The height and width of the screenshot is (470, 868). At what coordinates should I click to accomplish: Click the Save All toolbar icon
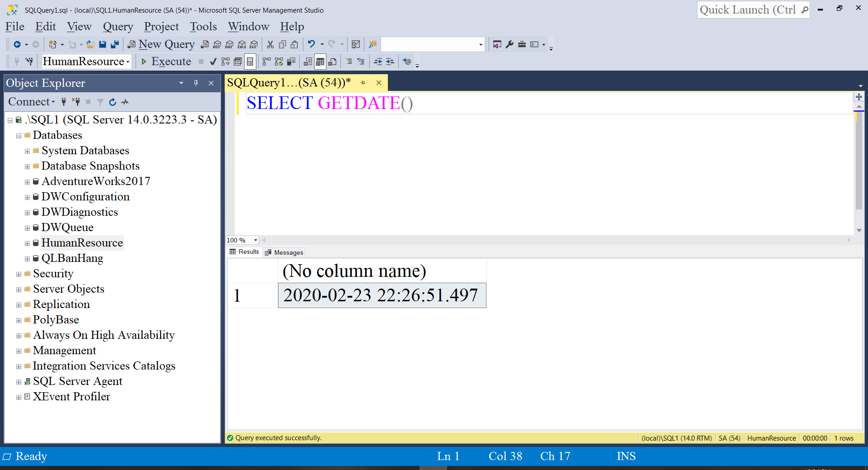point(115,44)
